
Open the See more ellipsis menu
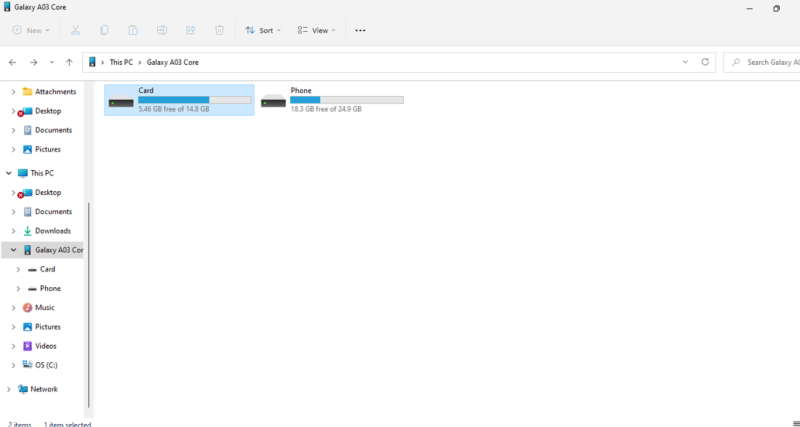360,31
